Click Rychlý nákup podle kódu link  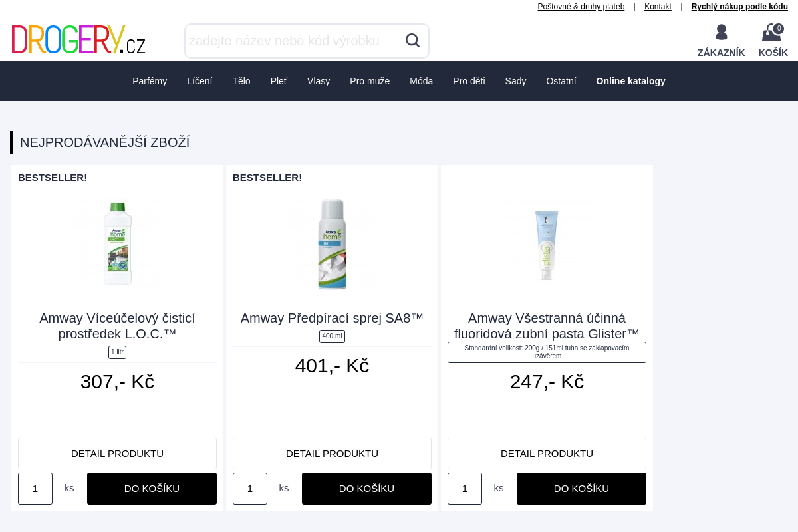click(739, 7)
